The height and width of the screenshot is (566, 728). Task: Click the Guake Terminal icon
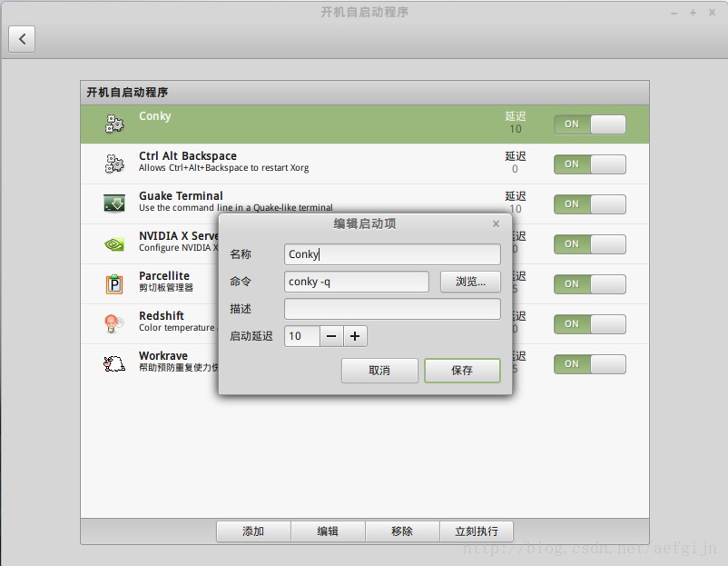pyautogui.click(x=114, y=204)
